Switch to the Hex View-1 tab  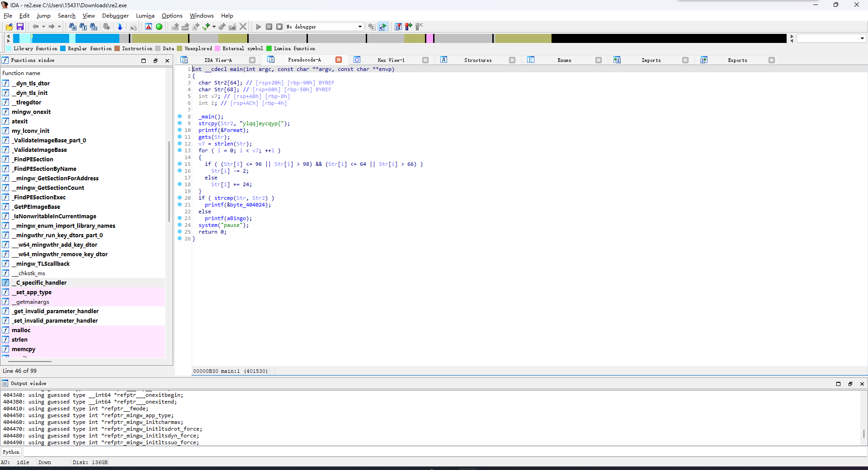[x=391, y=60]
